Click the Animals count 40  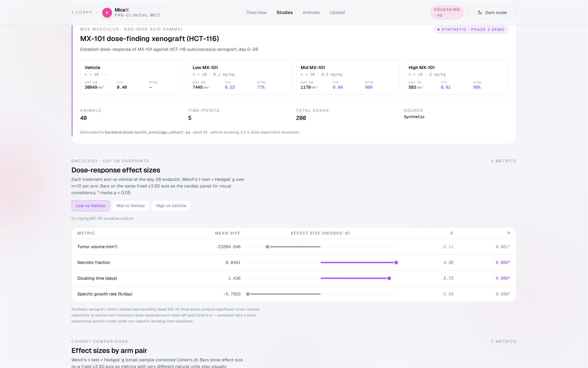[83, 118]
